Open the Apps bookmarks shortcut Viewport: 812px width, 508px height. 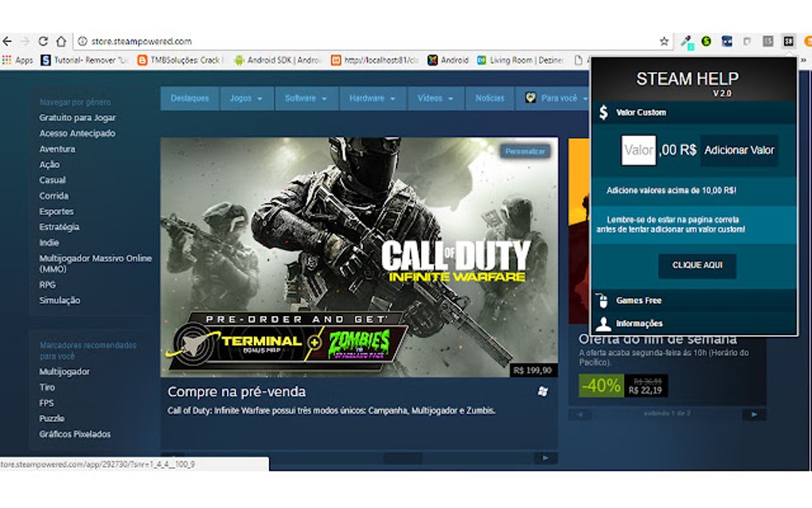point(18,60)
